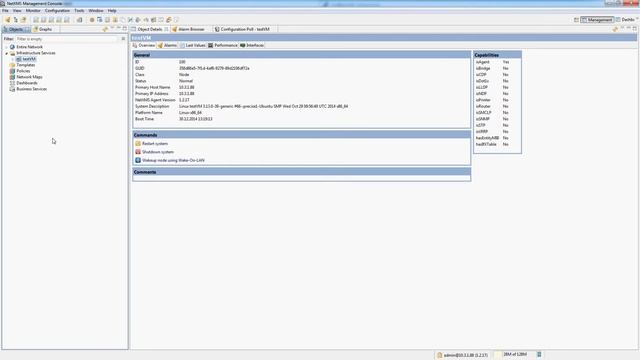Viewport: 640px width, 360px height.
Task: Click the Dashboards tree icon
Action: click(12, 83)
